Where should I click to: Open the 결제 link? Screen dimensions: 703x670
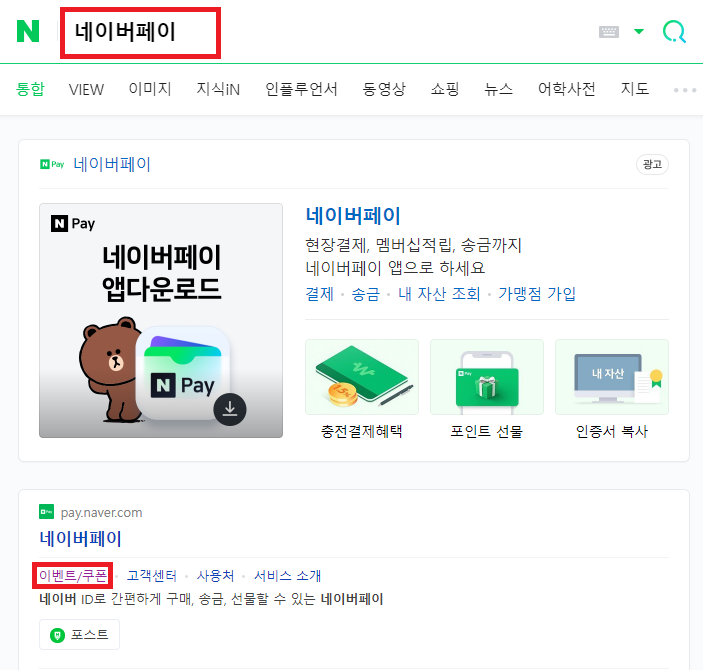(x=320, y=294)
